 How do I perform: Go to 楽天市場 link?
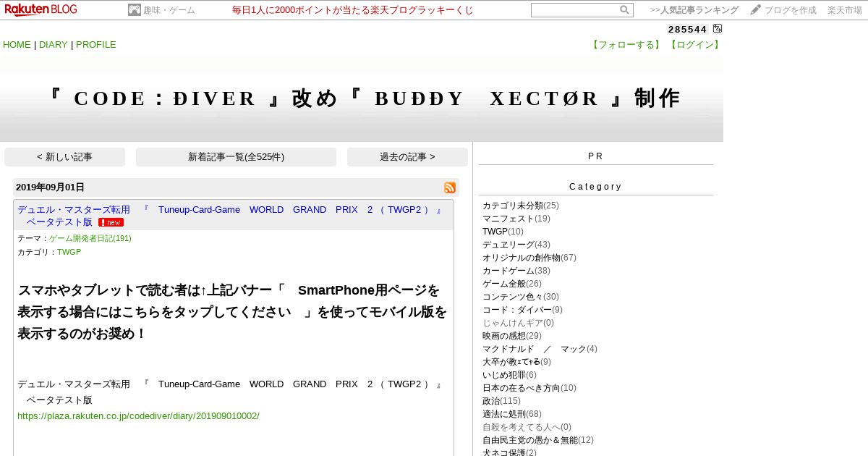pos(845,10)
